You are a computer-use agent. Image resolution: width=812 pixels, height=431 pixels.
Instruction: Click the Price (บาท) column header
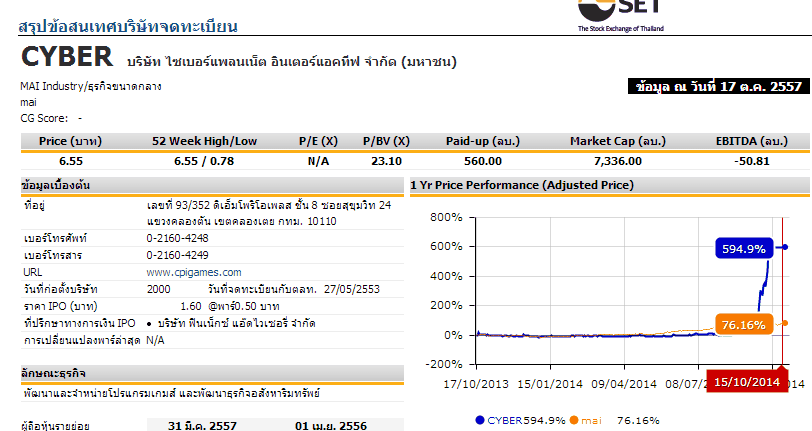[x=70, y=141]
